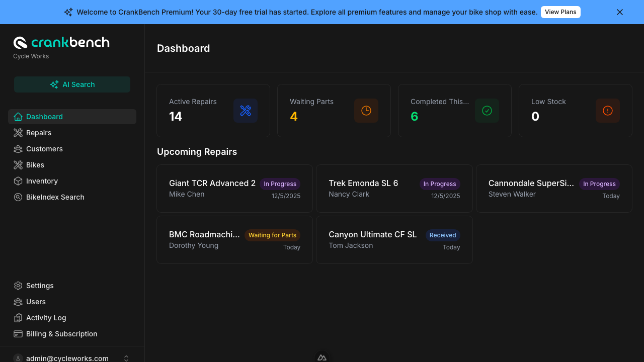Click the BikeIndex Search circular icon
The width and height of the screenshot is (644, 362).
point(18,197)
